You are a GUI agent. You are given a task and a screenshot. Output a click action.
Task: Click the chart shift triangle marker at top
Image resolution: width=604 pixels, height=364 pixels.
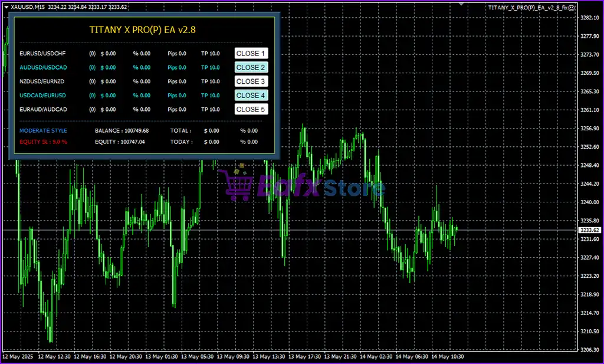461,4
